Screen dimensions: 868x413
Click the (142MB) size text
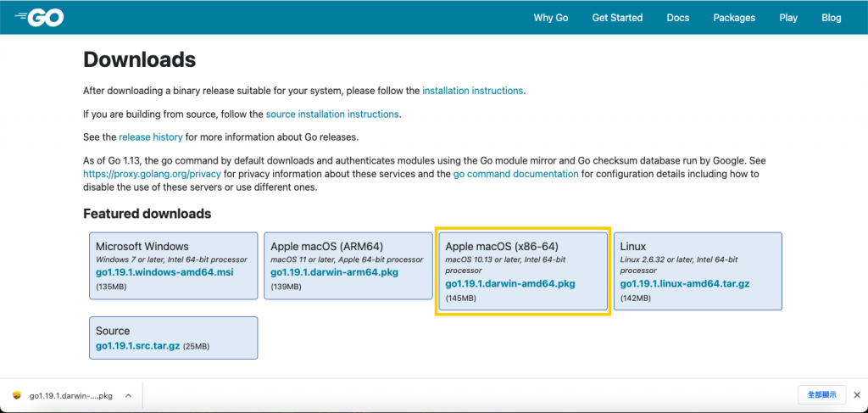click(x=636, y=299)
